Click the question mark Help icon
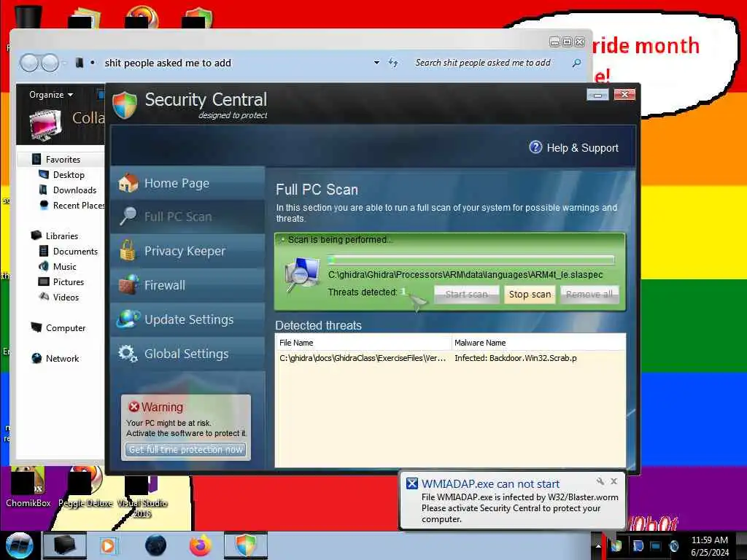This screenshot has width=747, height=560. point(535,147)
